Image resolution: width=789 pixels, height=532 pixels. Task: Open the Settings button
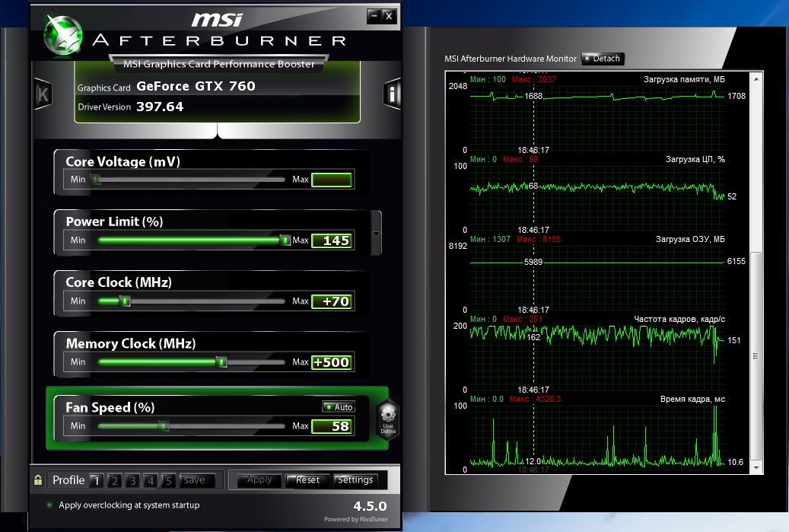point(355,480)
